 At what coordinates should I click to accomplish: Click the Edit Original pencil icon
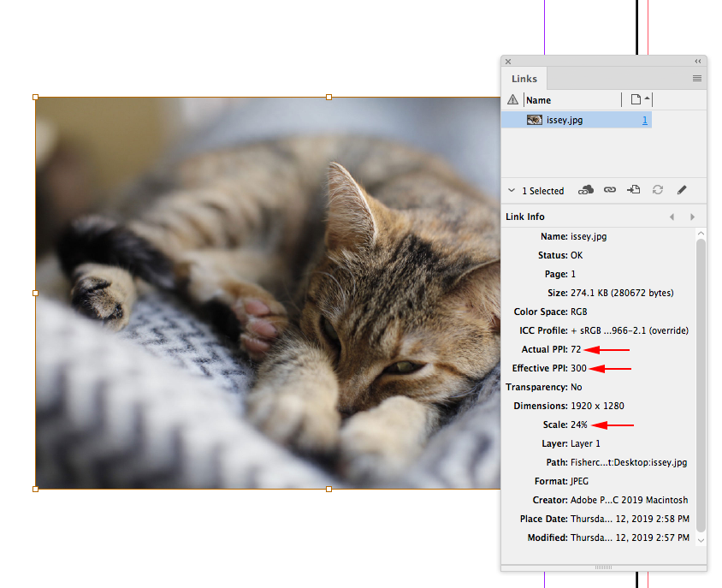682,190
